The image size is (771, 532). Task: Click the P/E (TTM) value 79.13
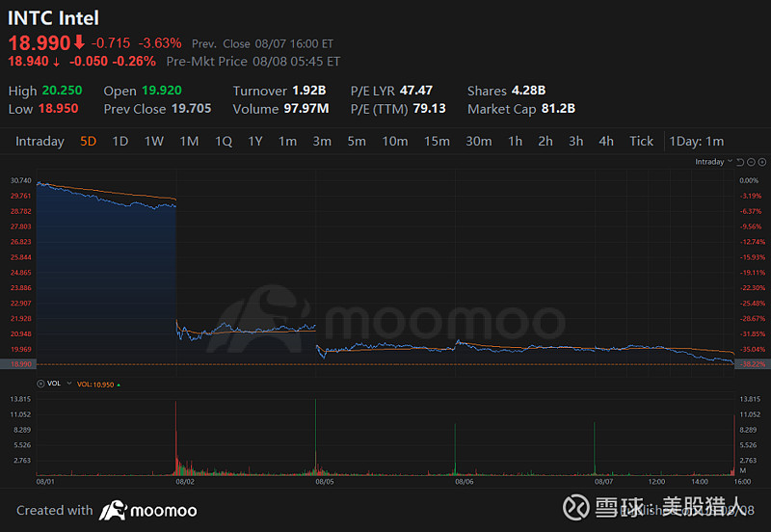[429, 109]
